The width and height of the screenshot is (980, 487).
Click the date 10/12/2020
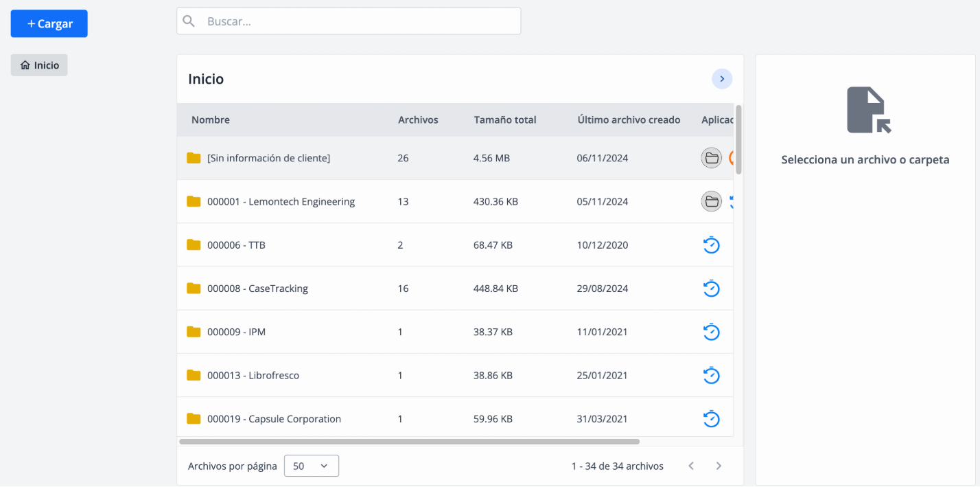(603, 245)
